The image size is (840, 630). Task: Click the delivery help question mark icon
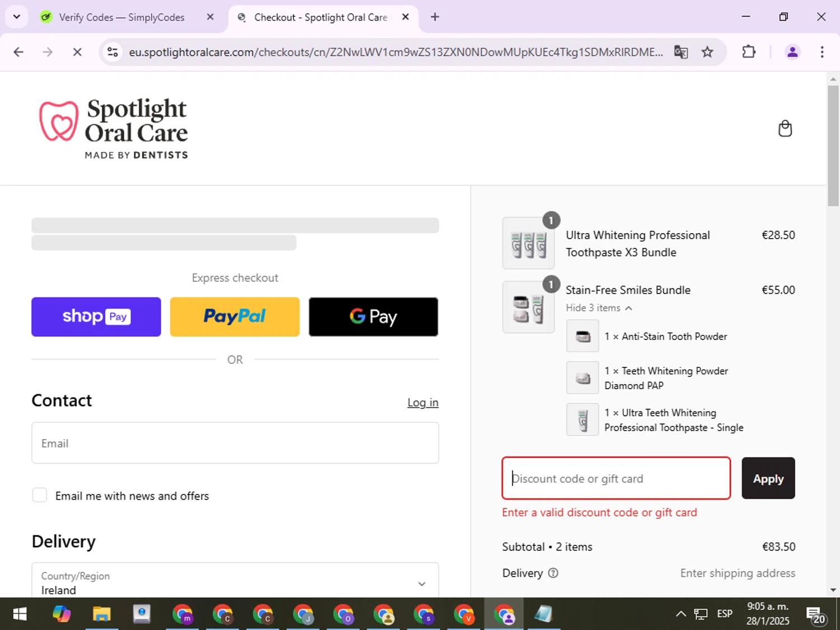tap(553, 573)
